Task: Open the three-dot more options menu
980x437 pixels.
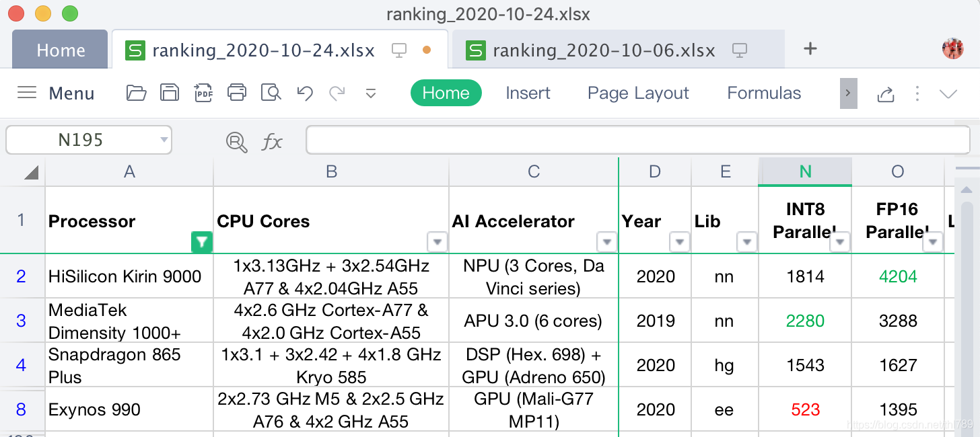Action: coord(917,93)
